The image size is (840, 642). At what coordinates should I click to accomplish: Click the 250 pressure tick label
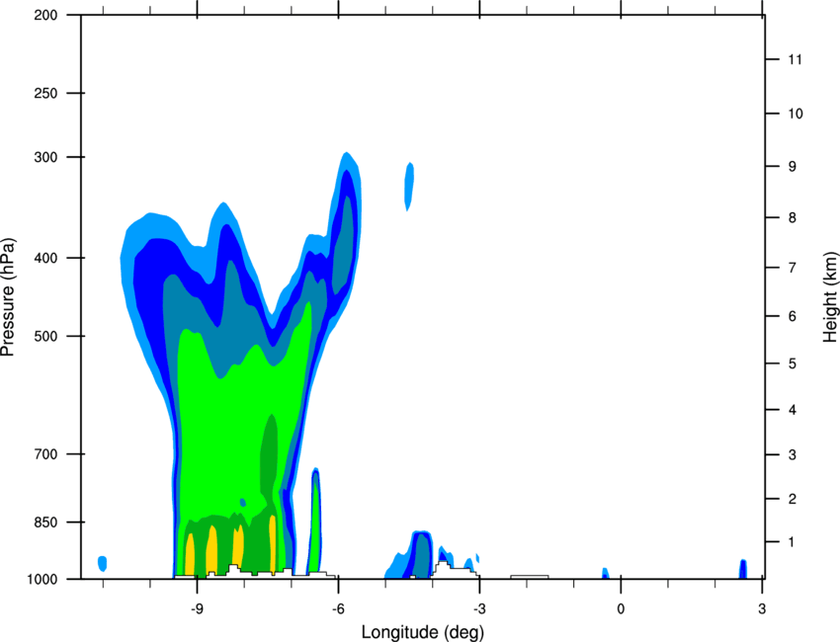(x=46, y=93)
